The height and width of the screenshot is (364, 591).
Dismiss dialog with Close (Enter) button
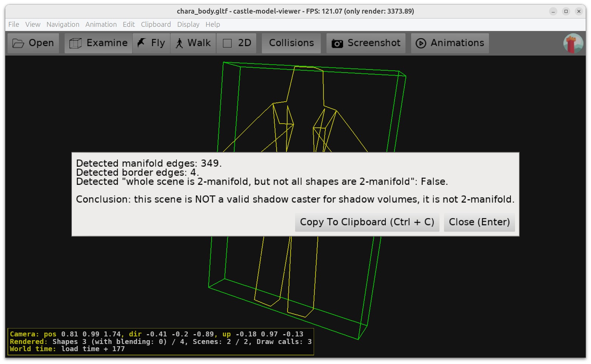[479, 222]
